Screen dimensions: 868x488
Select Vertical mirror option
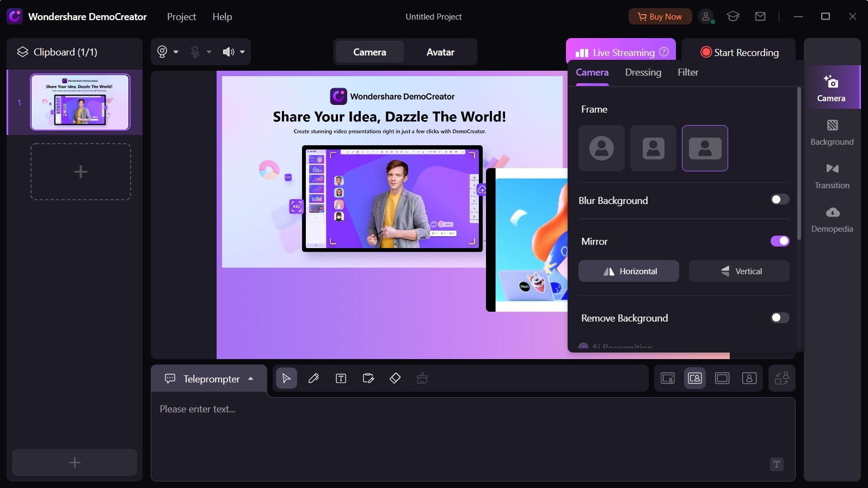click(x=739, y=271)
